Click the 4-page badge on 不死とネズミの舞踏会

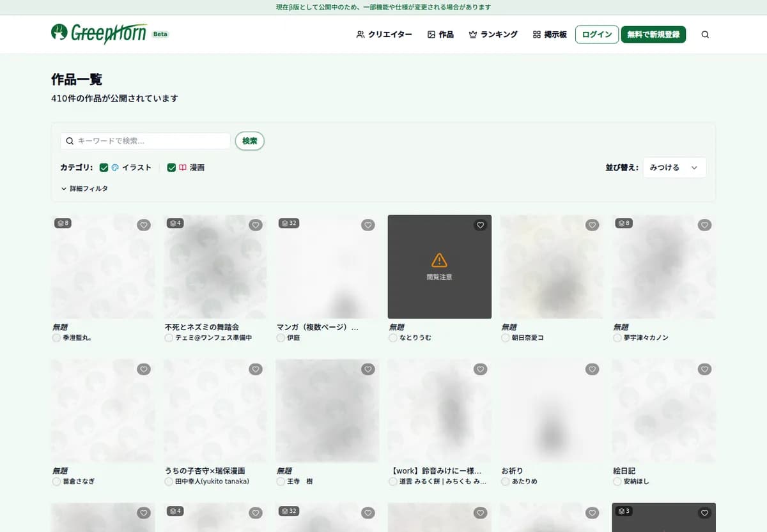(175, 223)
